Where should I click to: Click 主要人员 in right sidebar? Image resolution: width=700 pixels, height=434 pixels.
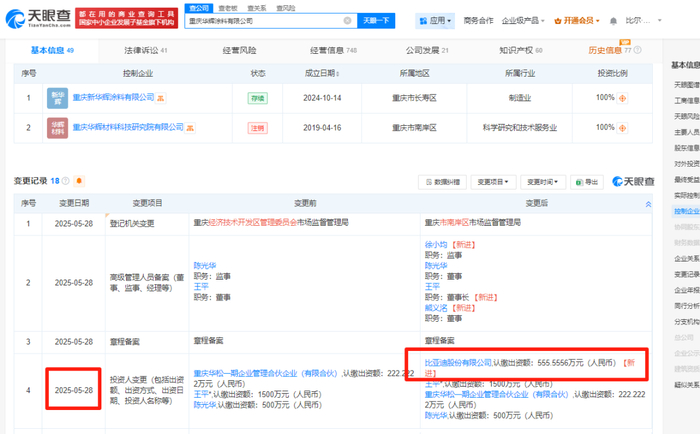687,132
